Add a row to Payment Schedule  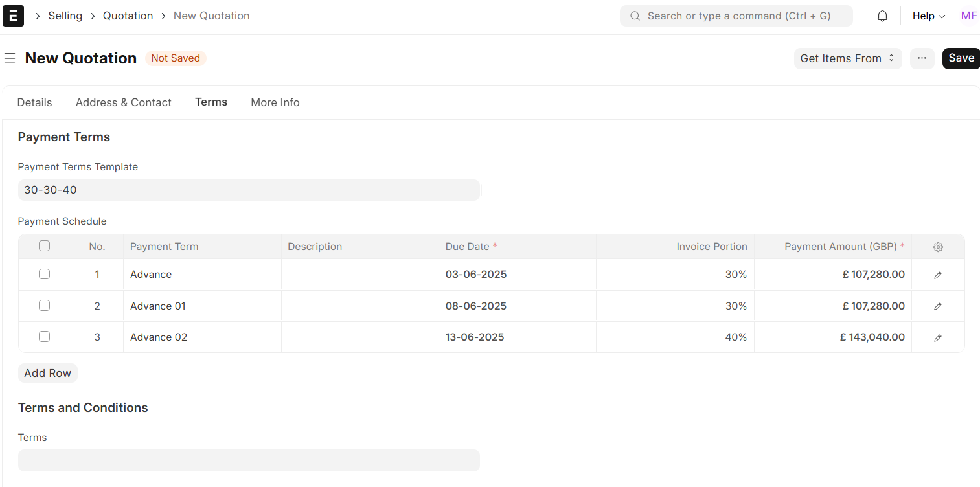(47, 373)
